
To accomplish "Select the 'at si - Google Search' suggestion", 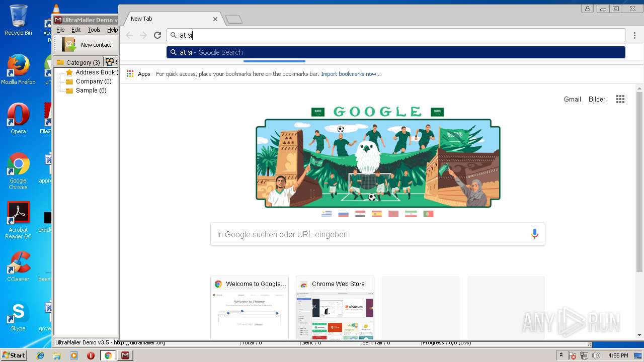I will coord(396,52).
